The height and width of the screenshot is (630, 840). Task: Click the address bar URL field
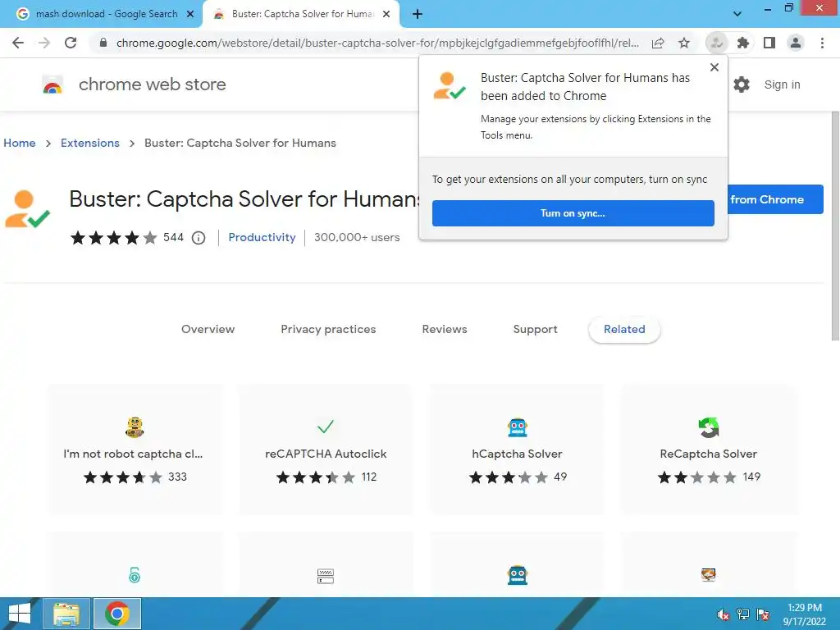coord(377,43)
